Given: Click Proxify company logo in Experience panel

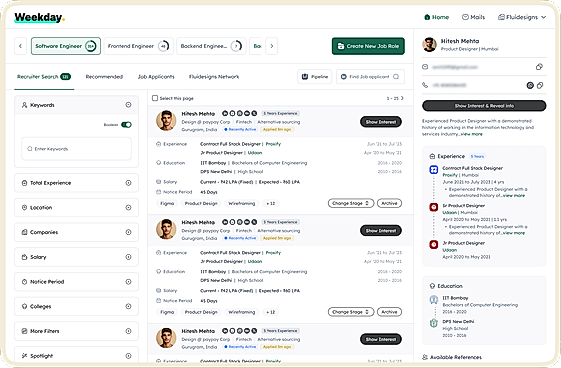Looking at the screenshot, I should tap(434, 170).
